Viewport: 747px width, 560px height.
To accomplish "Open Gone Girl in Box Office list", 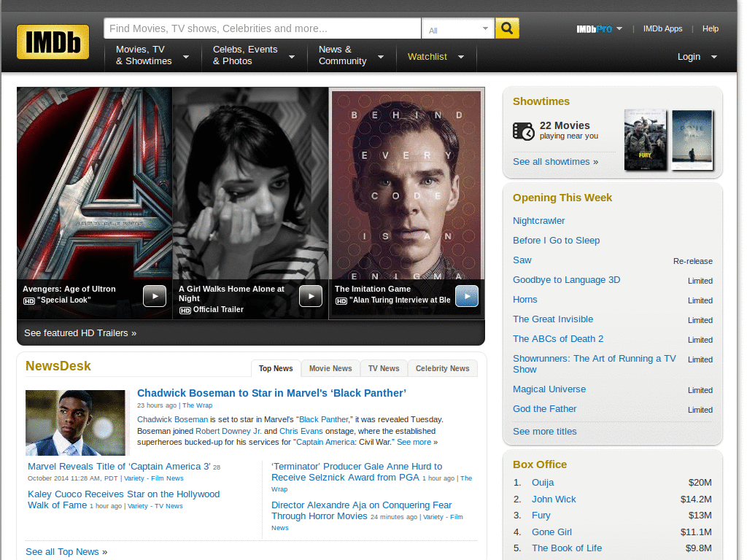I will [x=551, y=532].
